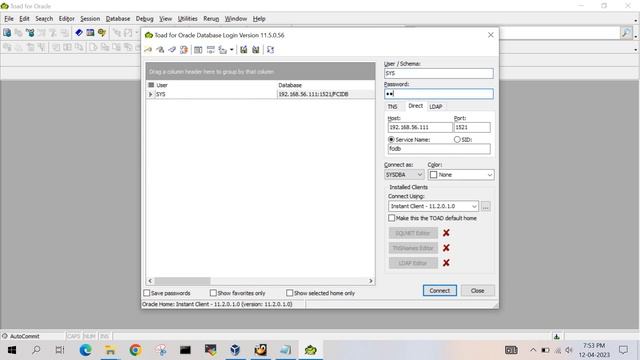The width and height of the screenshot is (640, 360).
Task: Click the new session icon in main Toad toolbar
Action: point(7,33)
